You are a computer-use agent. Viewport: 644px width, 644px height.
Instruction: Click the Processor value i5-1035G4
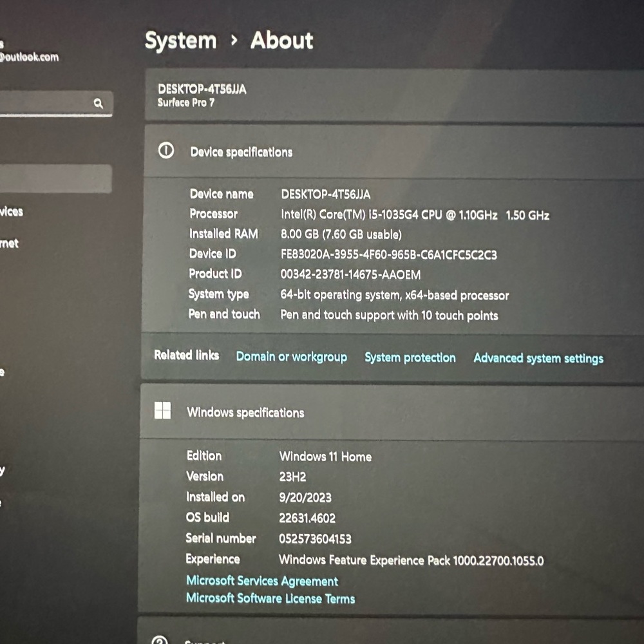[415, 215]
